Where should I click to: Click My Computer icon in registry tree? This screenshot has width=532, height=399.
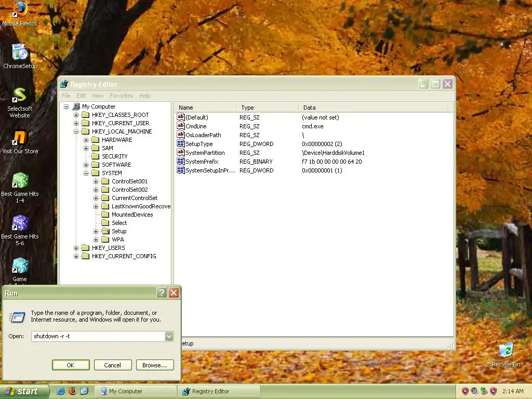tap(76, 107)
